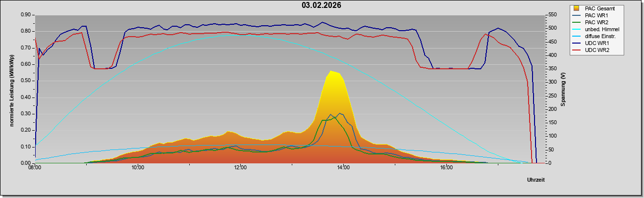Select the diffuse Einstr. legend entry
The height and width of the screenshot is (198, 644).
click(x=594, y=37)
